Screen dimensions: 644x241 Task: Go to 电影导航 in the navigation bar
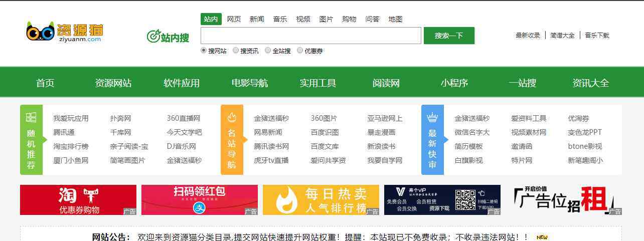pos(250,83)
